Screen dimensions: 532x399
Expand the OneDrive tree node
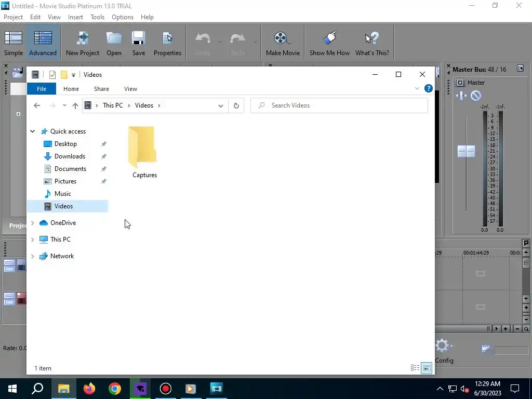(x=33, y=223)
